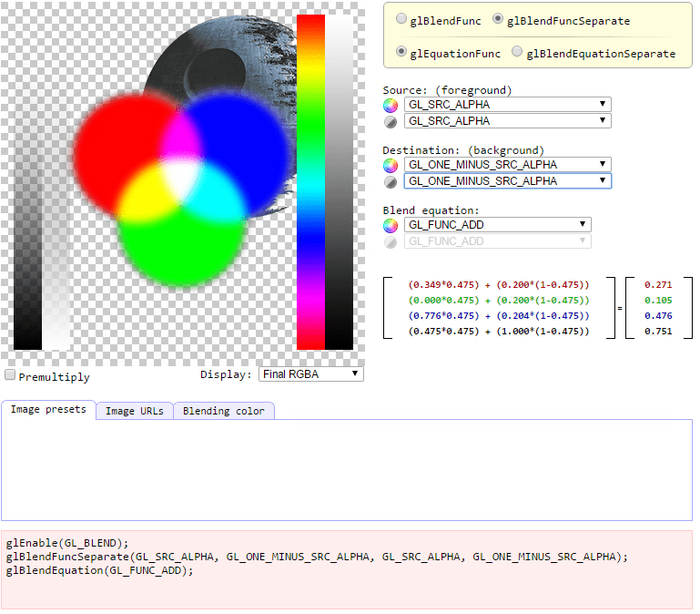This screenshot has width=700, height=614.
Task: Click the red channel equation row
Action: (499, 285)
